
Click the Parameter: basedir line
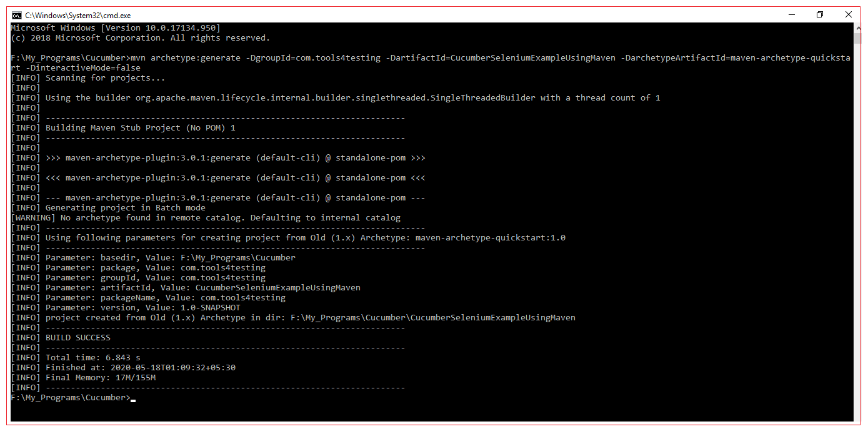[x=153, y=258]
